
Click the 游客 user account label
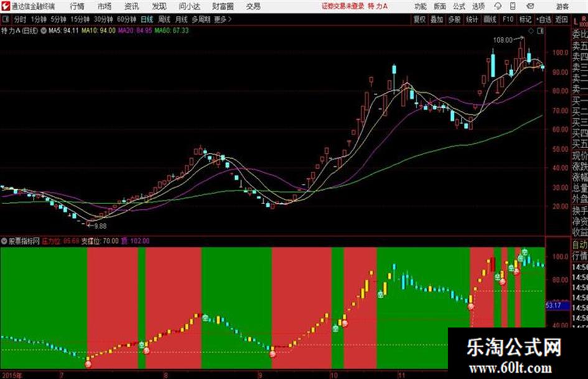[562, 6]
